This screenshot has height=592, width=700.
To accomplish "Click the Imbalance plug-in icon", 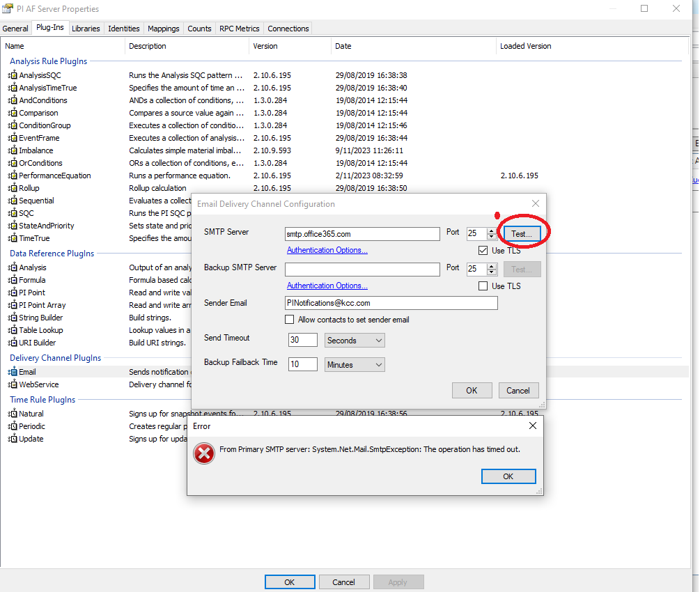I will click(13, 150).
